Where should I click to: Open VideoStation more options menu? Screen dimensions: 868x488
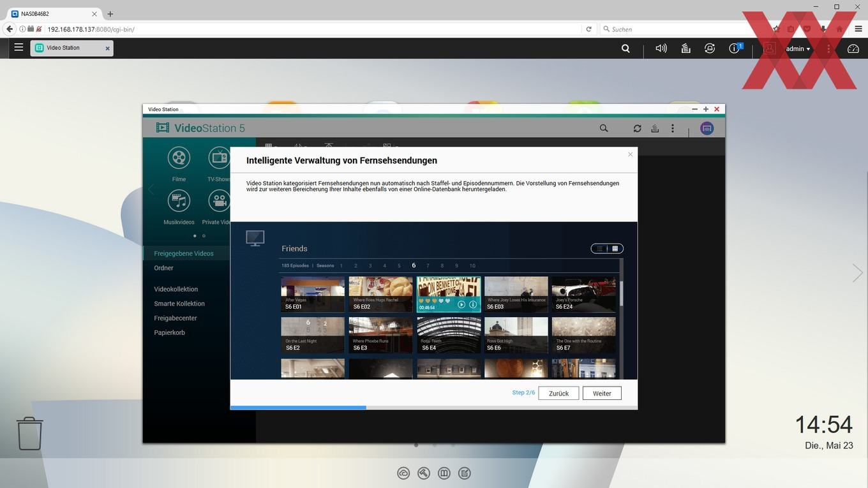tap(672, 128)
